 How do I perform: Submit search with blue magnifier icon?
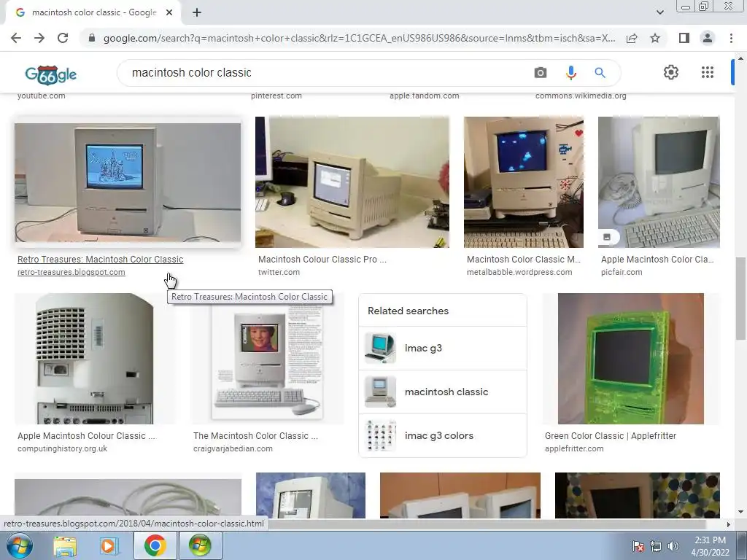600,72
